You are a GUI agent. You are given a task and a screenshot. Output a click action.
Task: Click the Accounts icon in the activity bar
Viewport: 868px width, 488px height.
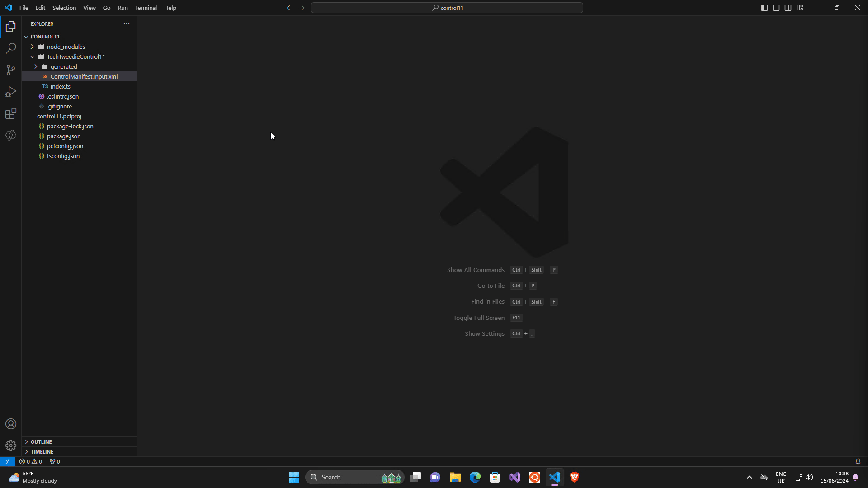point(10,424)
